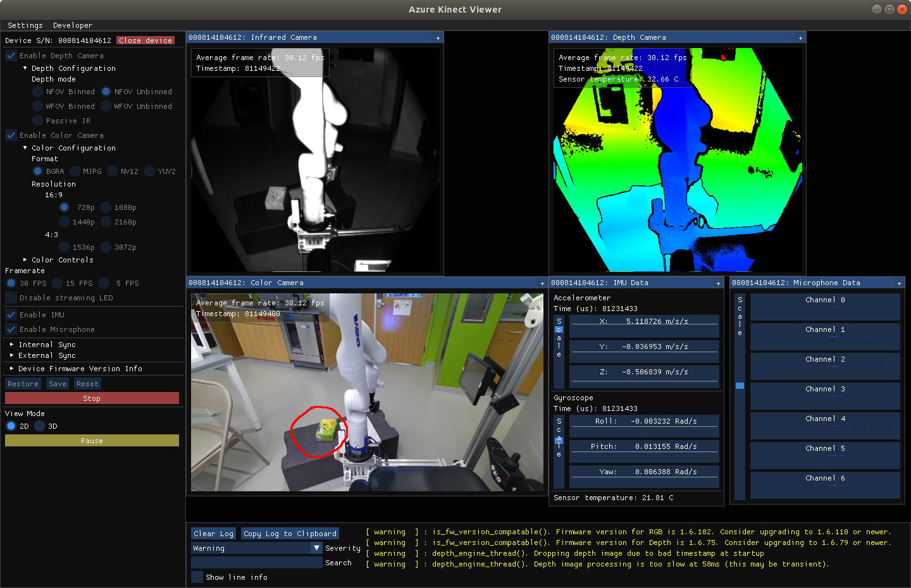The height and width of the screenshot is (588, 911).
Task: Toggle Enable IMU checkbox
Action: [11, 315]
